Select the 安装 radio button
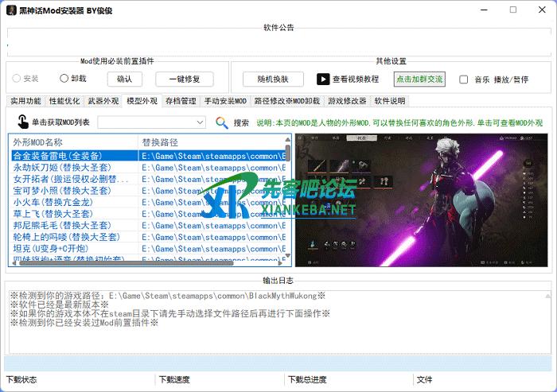557x392 pixels. point(17,79)
